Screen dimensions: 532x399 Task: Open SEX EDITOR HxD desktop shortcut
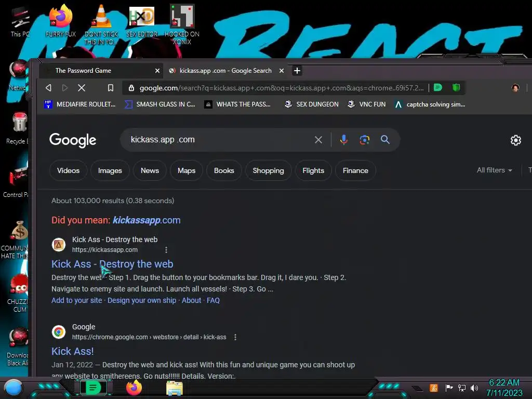pos(142,21)
